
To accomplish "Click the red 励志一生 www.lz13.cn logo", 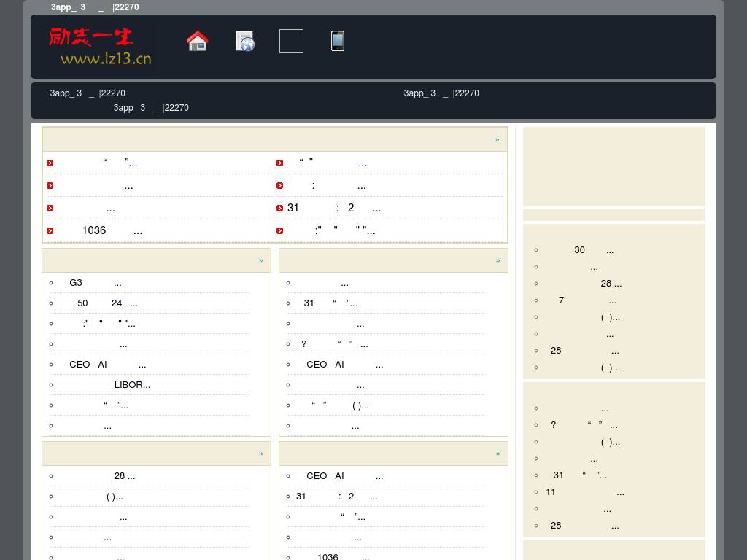I will click(x=101, y=46).
